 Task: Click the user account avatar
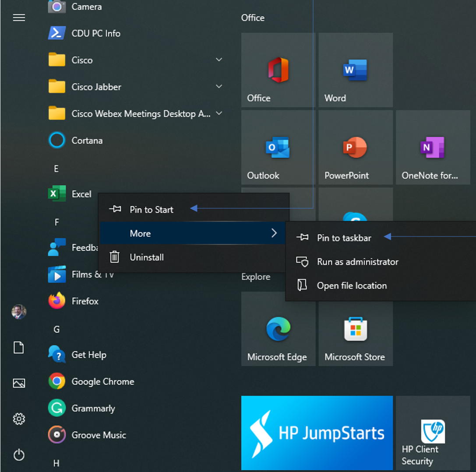point(19,312)
